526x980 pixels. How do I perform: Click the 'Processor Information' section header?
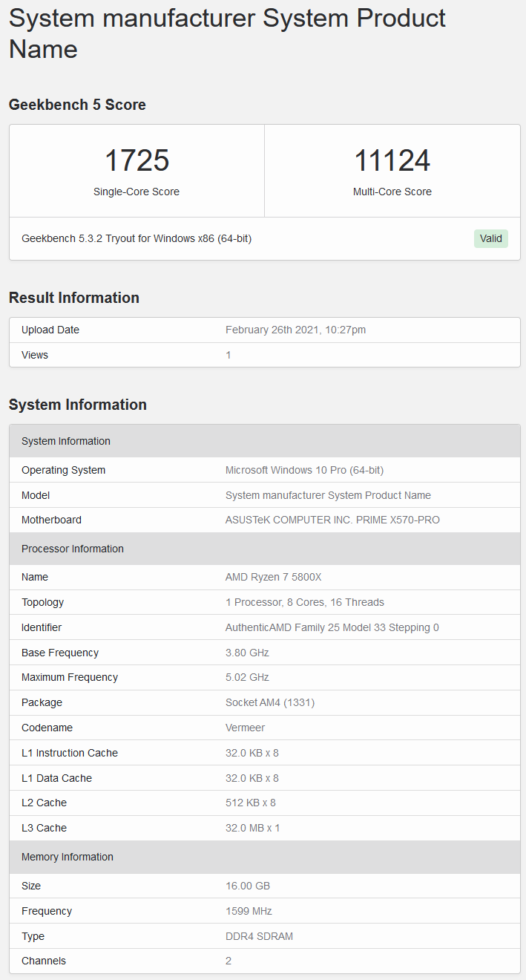tap(265, 549)
